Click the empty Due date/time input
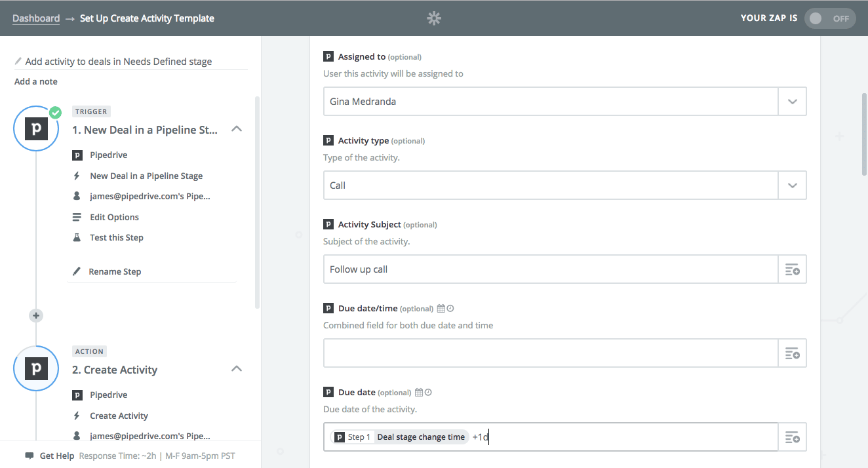Viewport: 868px width, 468px height. pos(551,353)
